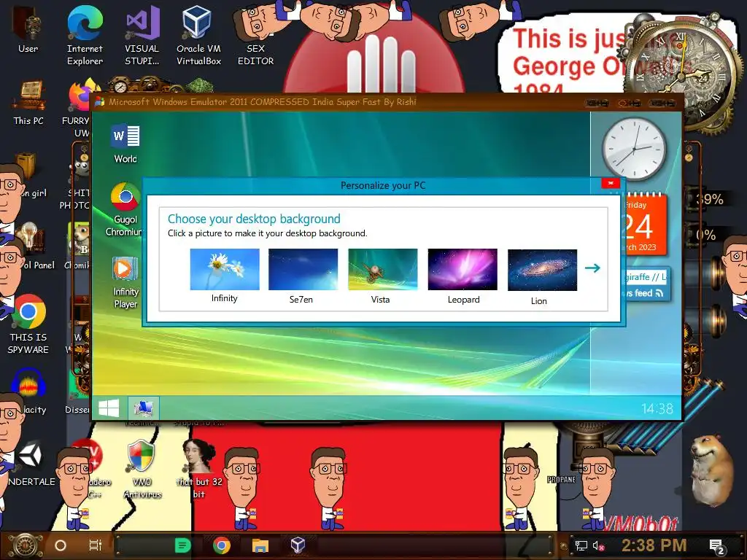Image resolution: width=747 pixels, height=560 pixels.
Task: Open Gugol Chromium in the emulator
Action: coord(125,209)
